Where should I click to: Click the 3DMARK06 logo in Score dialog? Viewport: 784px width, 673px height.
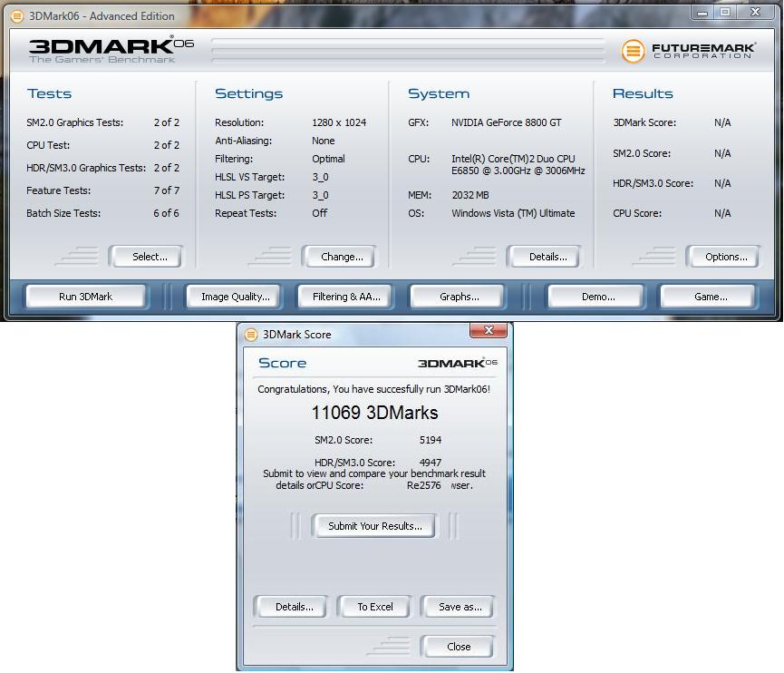coord(457,363)
